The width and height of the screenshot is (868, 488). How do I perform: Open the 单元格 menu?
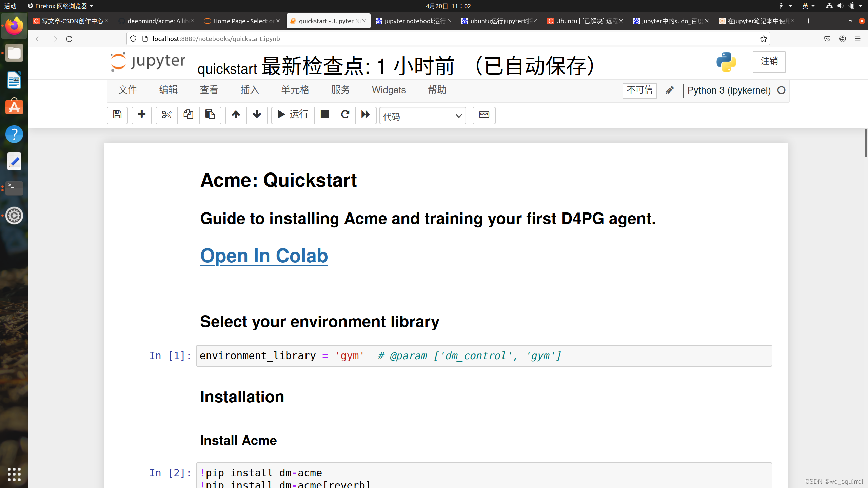295,90
